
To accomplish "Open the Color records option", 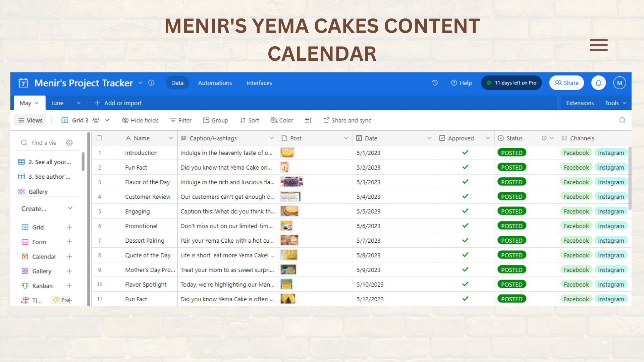I will [282, 120].
